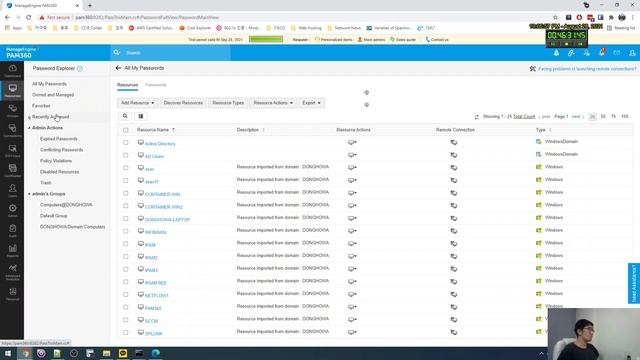
Task: Click the notifications bell icon in header
Action: pyautogui.click(x=602, y=53)
